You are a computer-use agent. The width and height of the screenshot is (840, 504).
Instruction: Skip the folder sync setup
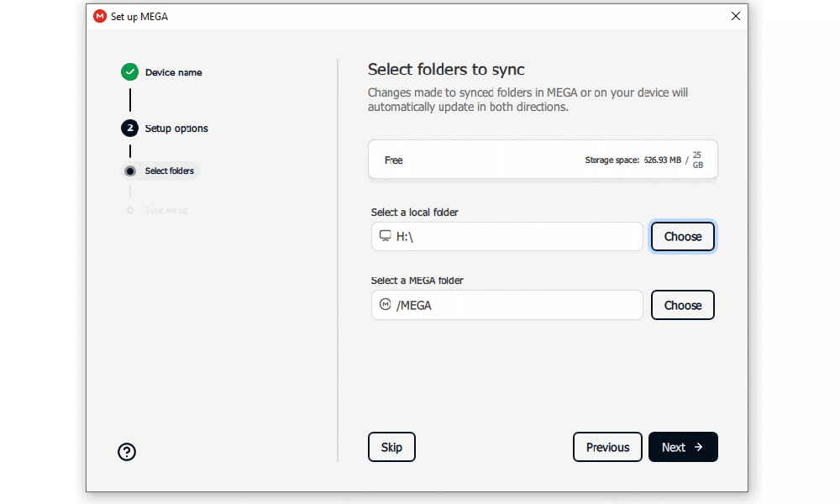(391, 448)
